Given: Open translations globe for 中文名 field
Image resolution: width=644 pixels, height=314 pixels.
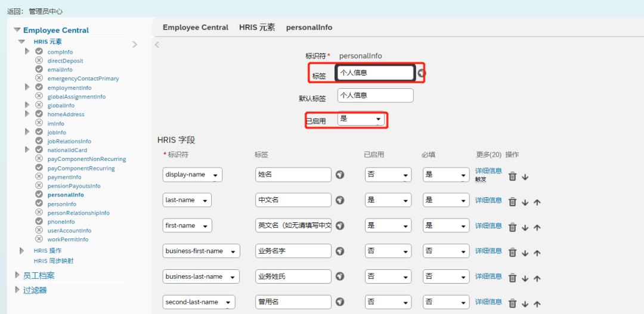Looking at the screenshot, I should [x=340, y=200].
